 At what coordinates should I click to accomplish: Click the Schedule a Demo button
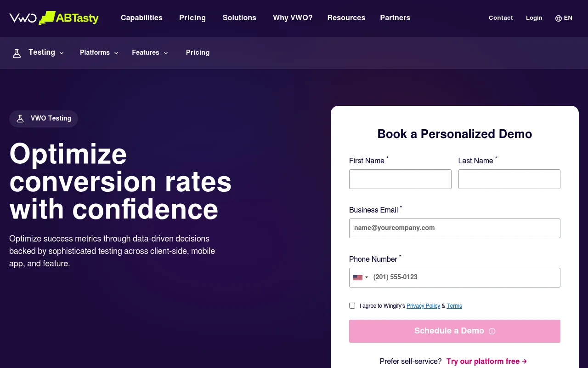(455, 331)
